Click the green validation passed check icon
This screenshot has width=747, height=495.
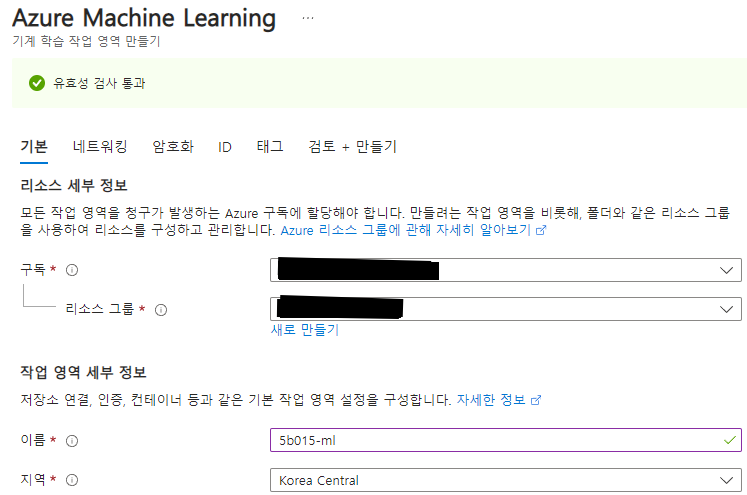tap(37, 83)
